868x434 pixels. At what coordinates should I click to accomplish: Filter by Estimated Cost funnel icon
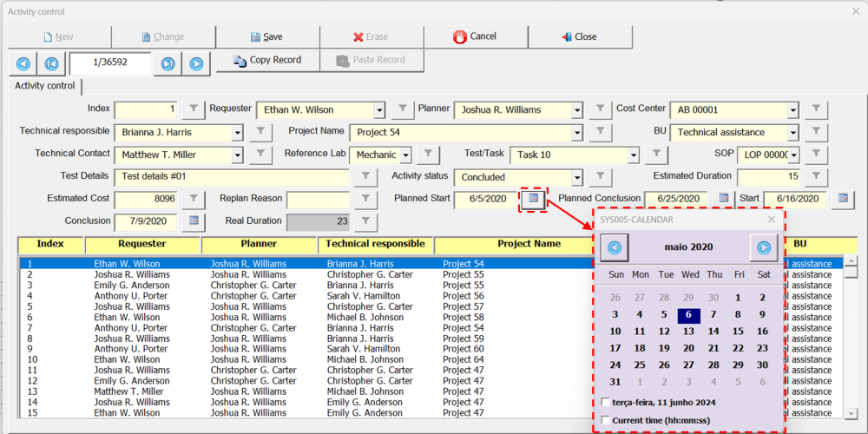(x=194, y=200)
